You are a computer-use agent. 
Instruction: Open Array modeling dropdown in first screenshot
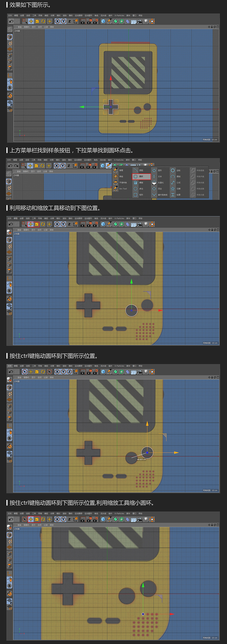(x=121, y=21)
